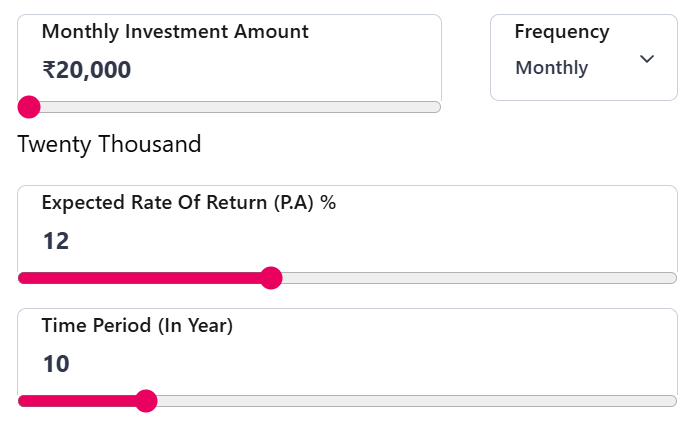Screen dimensions: 699x425
Task: Click the rupee symbol in the amount field
Action: [x=49, y=70]
